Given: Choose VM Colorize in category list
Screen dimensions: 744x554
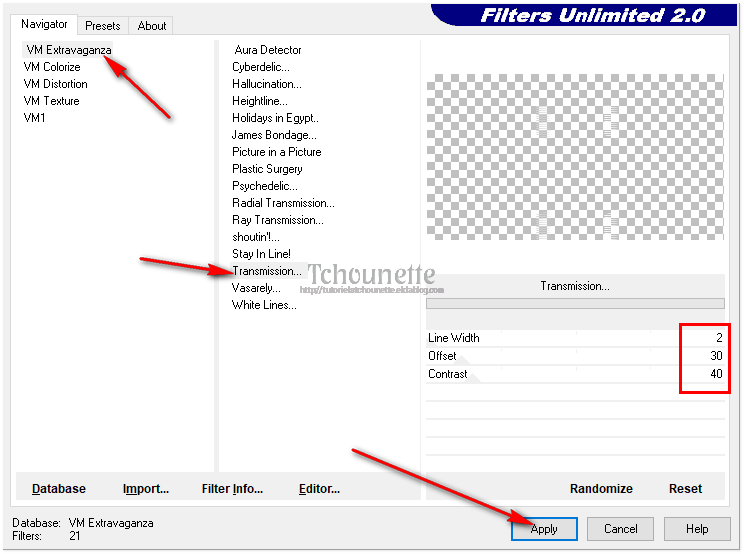Looking at the screenshot, I should coord(52,67).
